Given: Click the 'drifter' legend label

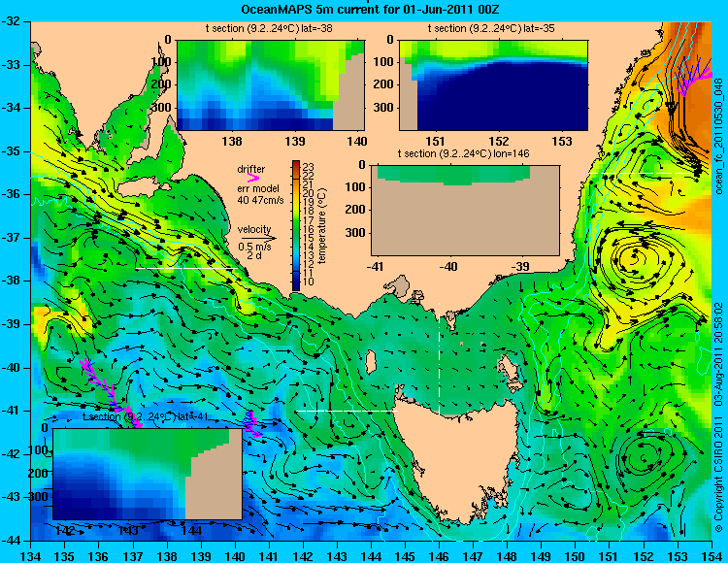Looking at the screenshot, I should click(251, 170).
